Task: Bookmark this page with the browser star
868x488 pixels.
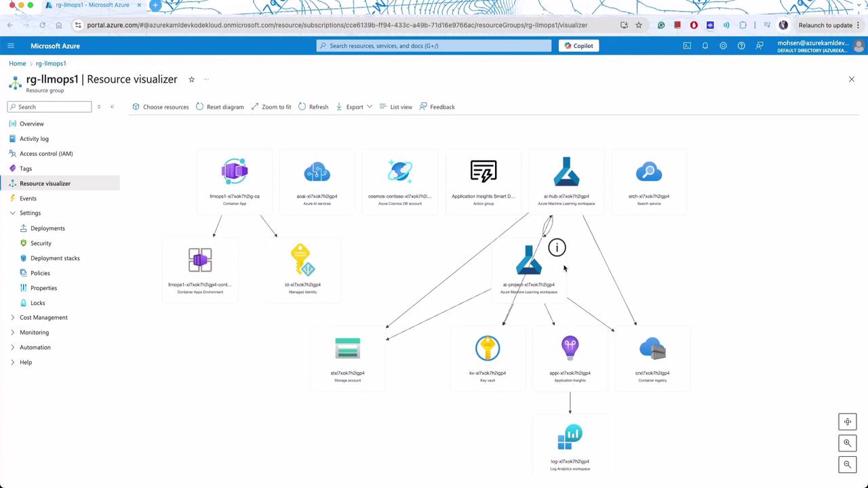Action: coord(639,25)
